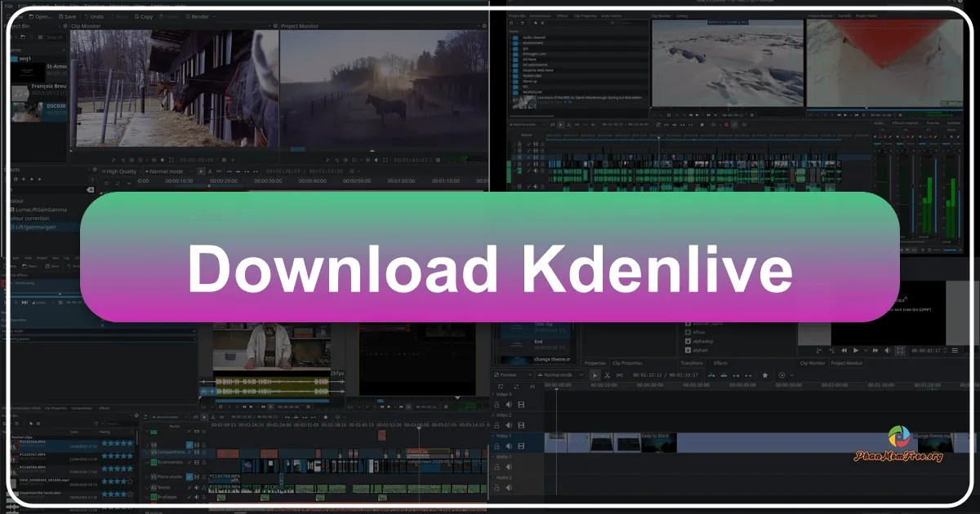Expand the Render button's dropdown arrow
This screenshot has height=514, width=980.
tap(214, 16)
